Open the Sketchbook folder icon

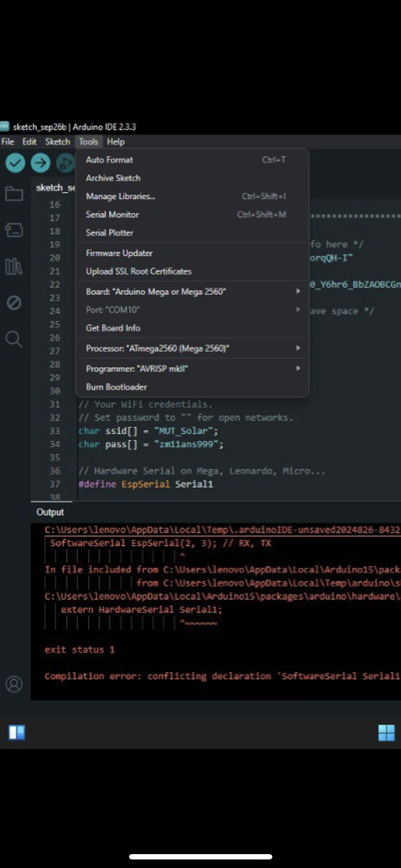click(14, 194)
